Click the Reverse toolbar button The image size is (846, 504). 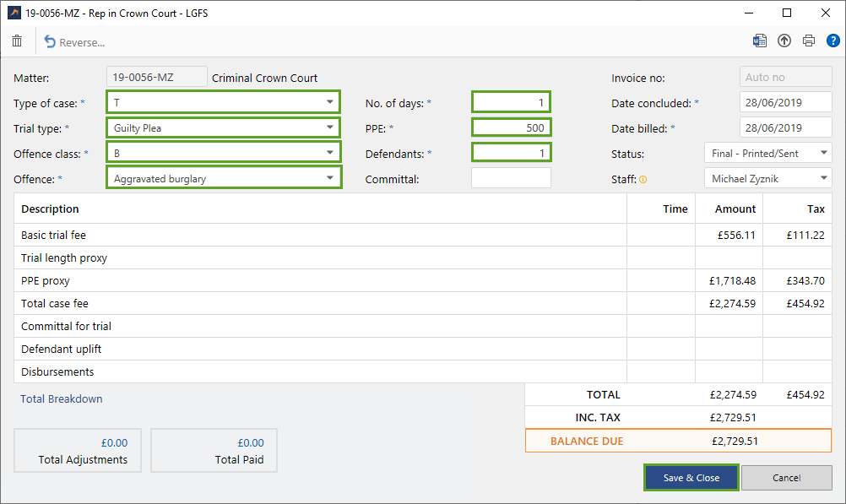[x=74, y=42]
